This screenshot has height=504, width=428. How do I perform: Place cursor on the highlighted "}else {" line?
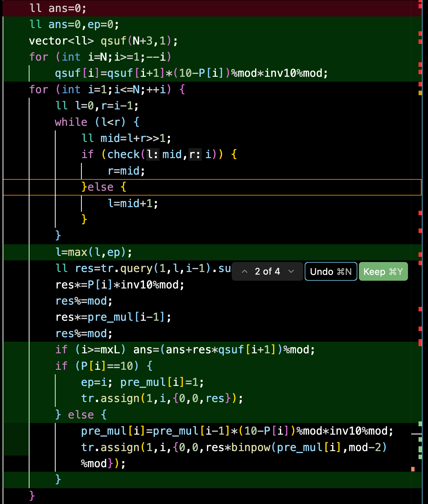[x=103, y=187]
